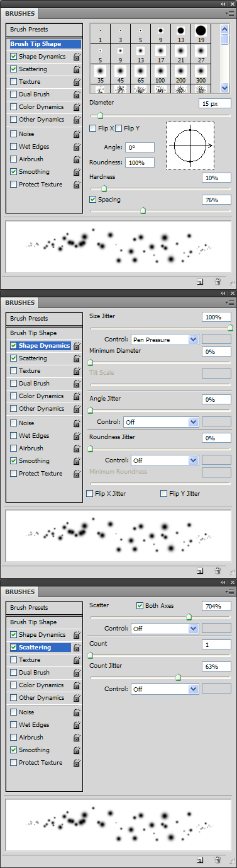Enable the Flip X checkbox
The width and height of the screenshot is (237, 868).
93,128
